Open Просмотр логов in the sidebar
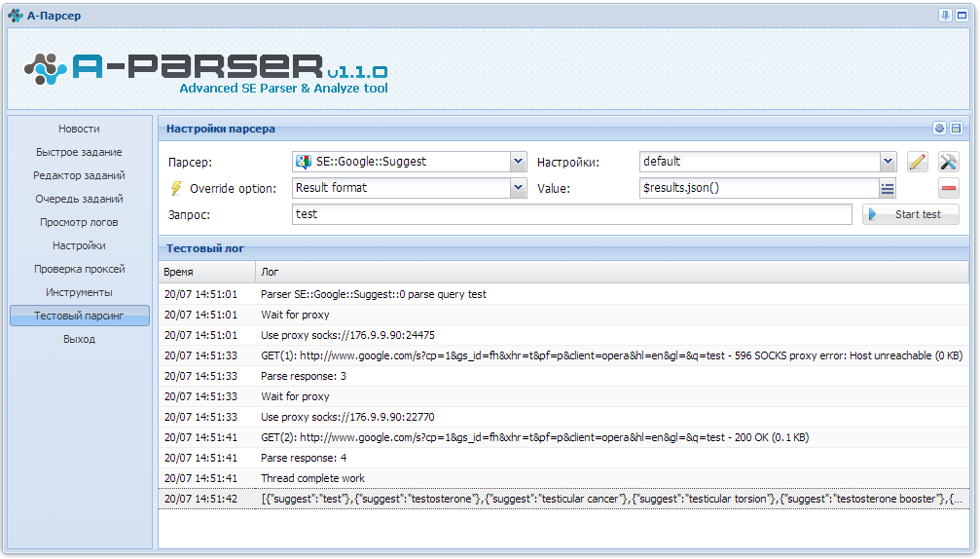The image size is (980, 559). point(80,222)
